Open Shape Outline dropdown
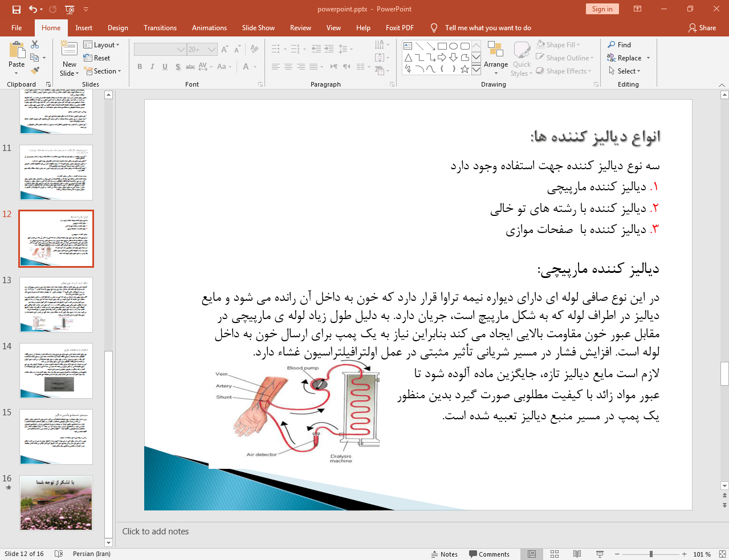 [565, 58]
